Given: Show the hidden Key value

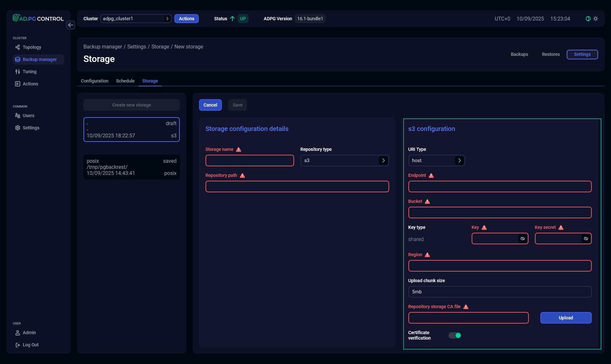Looking at the screenshot, I should (523, 238).
